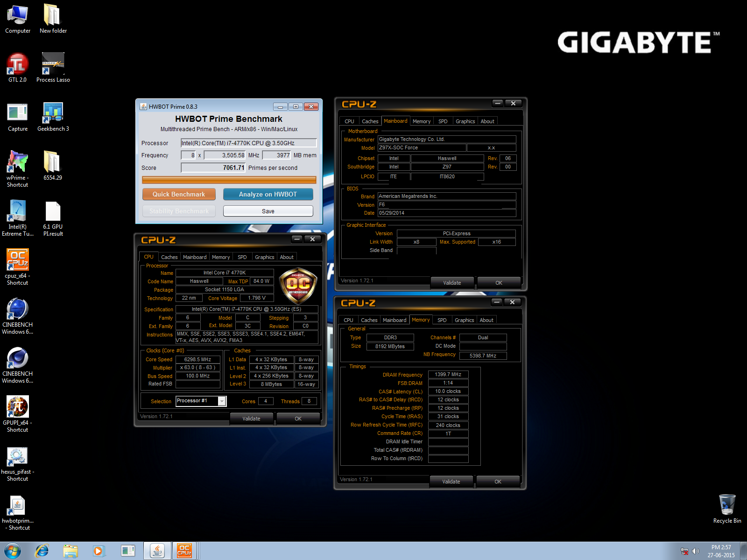Click the Core Speed value 6298.5 MHz
This screenshot has width=747, height=560.
pyautogui.click(x=198, y=359)
